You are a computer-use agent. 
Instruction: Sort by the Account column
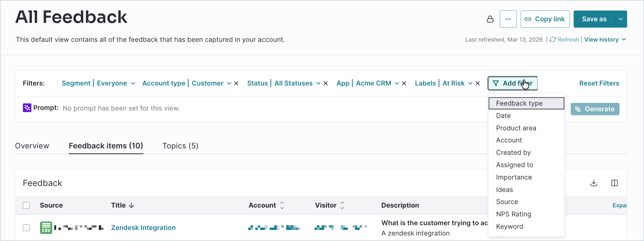pos(282,205)
